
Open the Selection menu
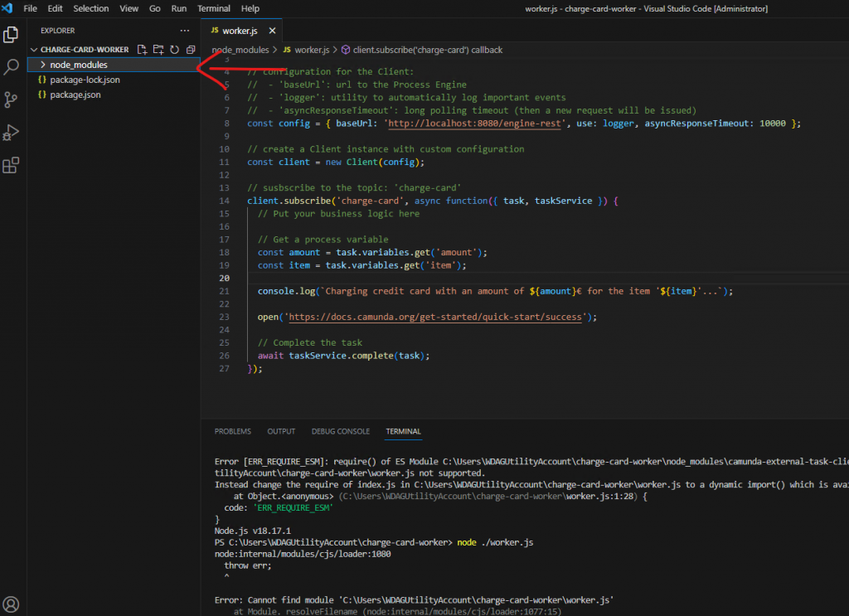91,8
